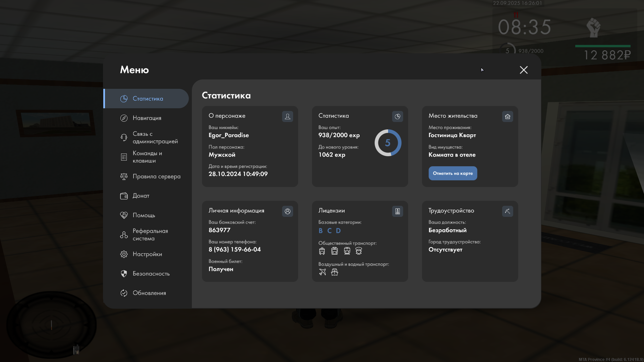The height and width of the screenshot is (362, 644).
Task: Go to Команды и клавиши
Action: [147, 157]
